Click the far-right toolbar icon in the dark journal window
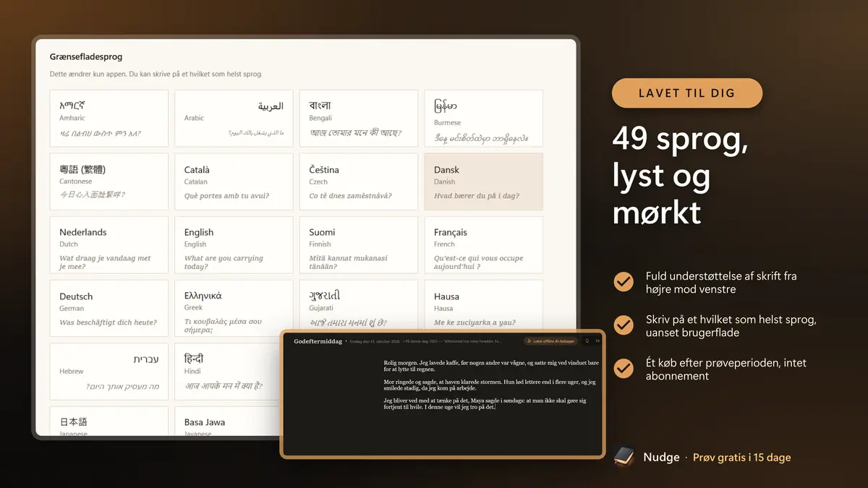The image size is (868, 488). 597,341
